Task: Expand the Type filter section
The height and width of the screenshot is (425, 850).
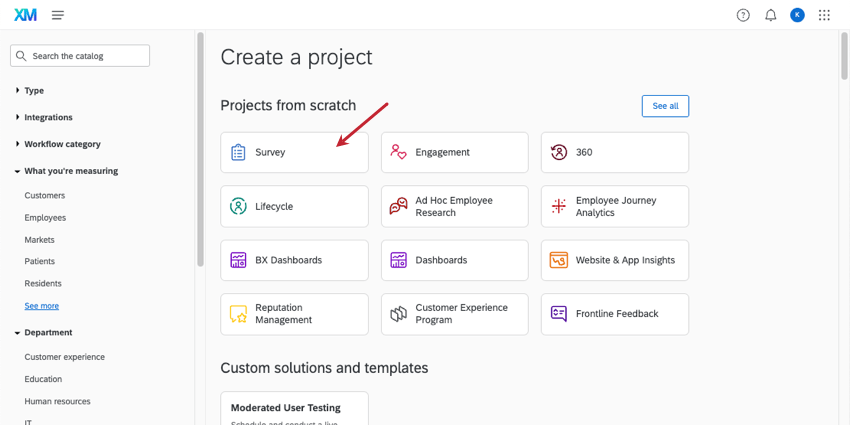Action: tap(33, 90)
